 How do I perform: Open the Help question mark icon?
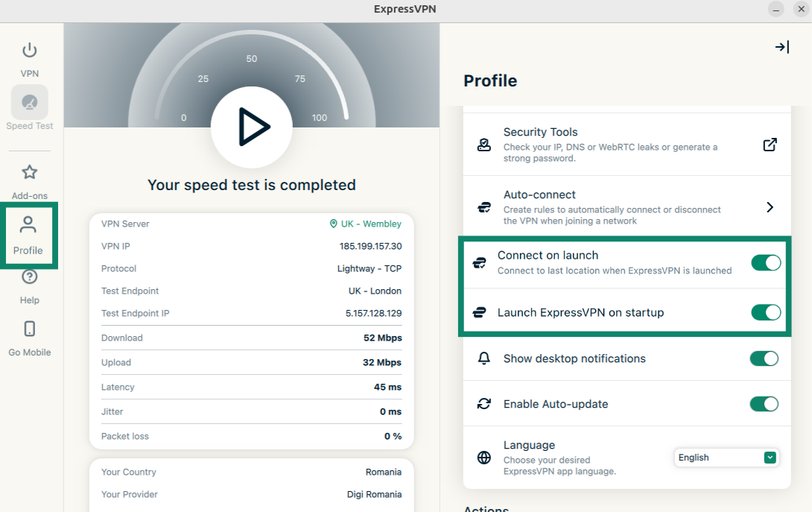29,277
